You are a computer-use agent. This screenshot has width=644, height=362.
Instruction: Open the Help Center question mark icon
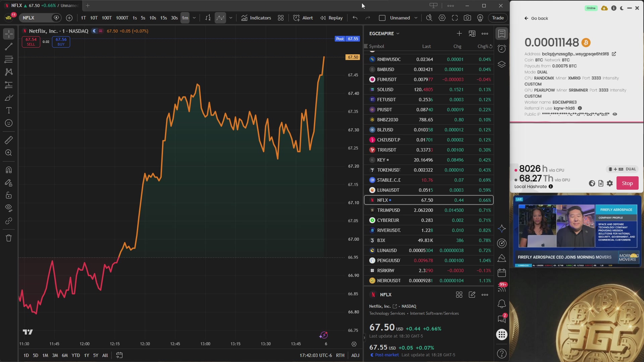click(x=502, y=354)
